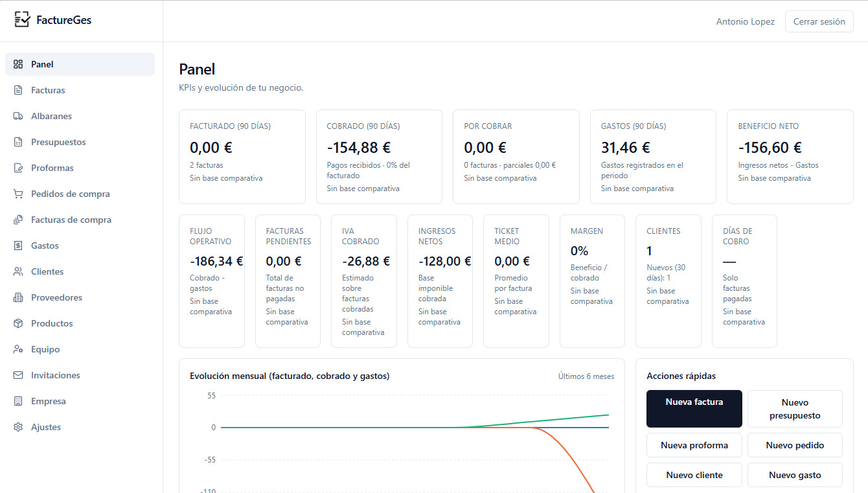Click the Facturas de compra files icon

18,220
